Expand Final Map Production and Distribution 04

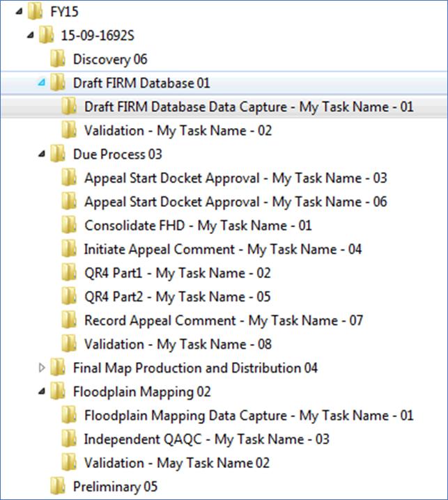(42, 368)
